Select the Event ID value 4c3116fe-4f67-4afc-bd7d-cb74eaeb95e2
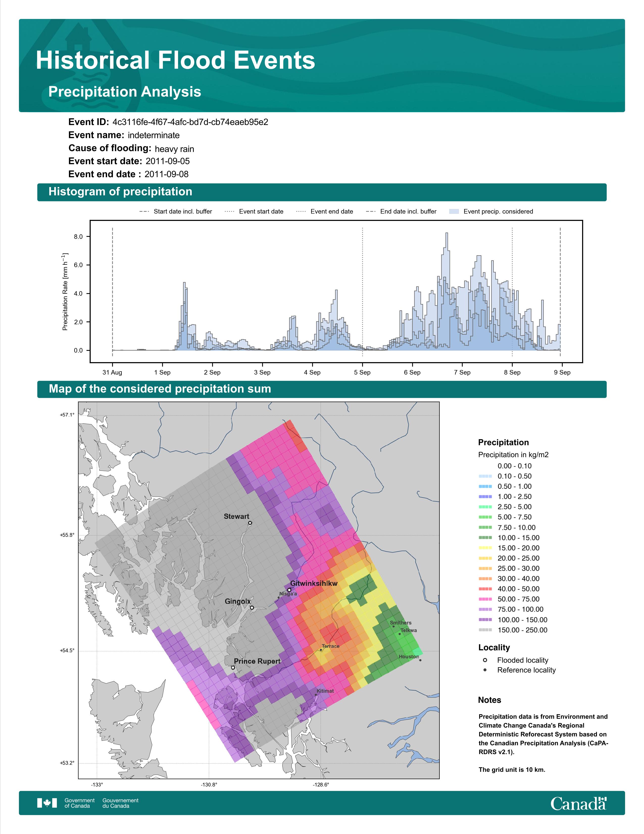644x834 pixels. tap(190, 122)
